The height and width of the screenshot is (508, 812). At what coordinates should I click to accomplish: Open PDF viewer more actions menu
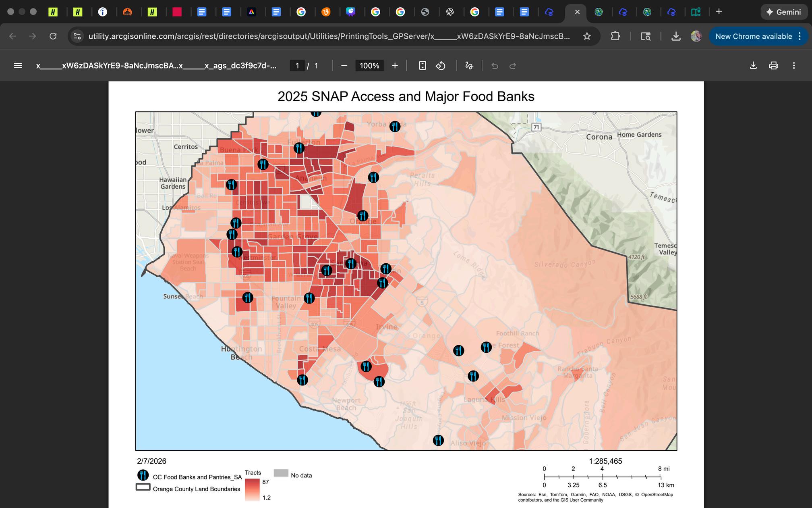[793, 65]
